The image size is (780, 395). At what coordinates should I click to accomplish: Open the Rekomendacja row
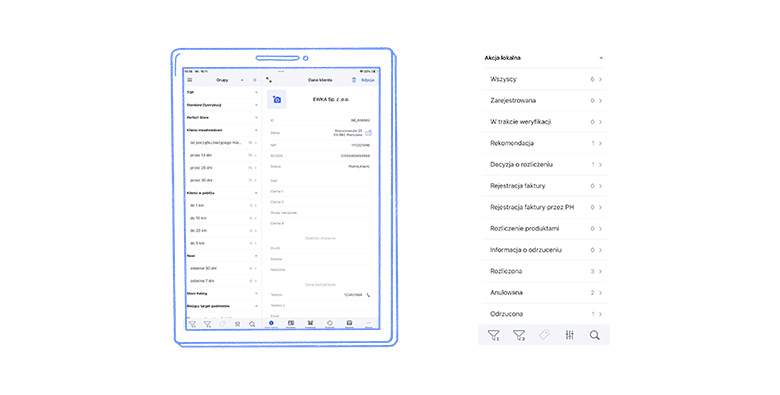544,143
